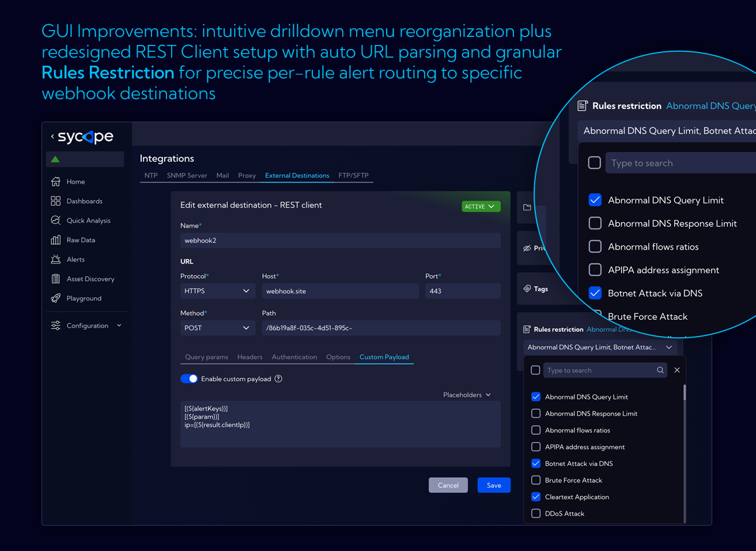Switch to the Proxy tab

tap(247, 175)
